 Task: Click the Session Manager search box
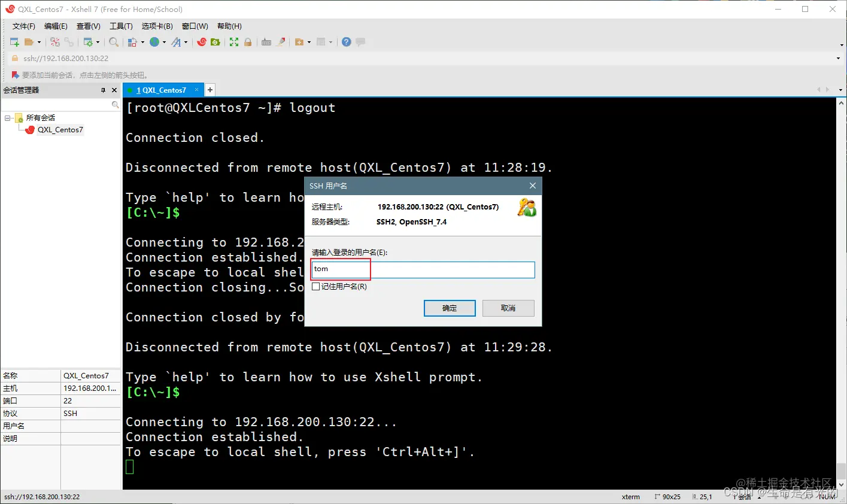pos(56,104)
